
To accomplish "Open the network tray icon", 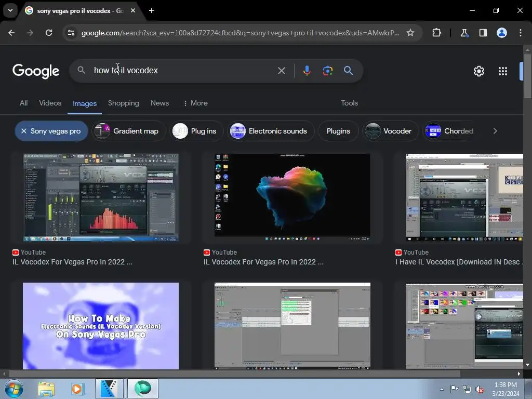I will [467, 389].
